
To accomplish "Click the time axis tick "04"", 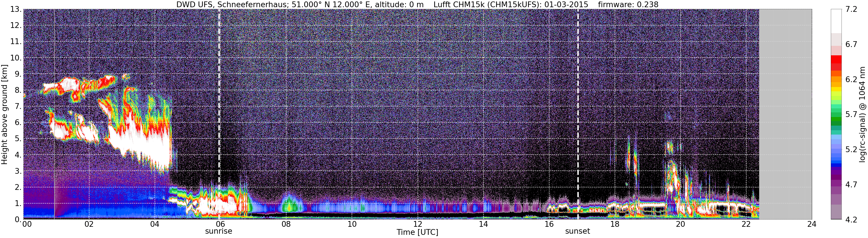I will 155,224.
